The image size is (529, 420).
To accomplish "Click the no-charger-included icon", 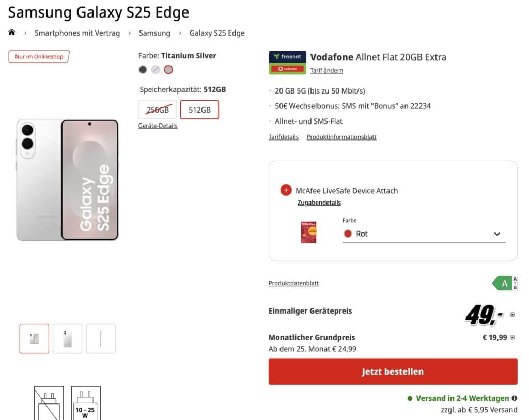I will click(49, 404).
